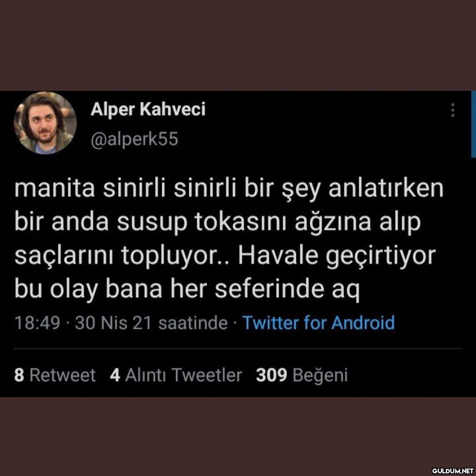View the 8 Retweet list

click(55, 375)
